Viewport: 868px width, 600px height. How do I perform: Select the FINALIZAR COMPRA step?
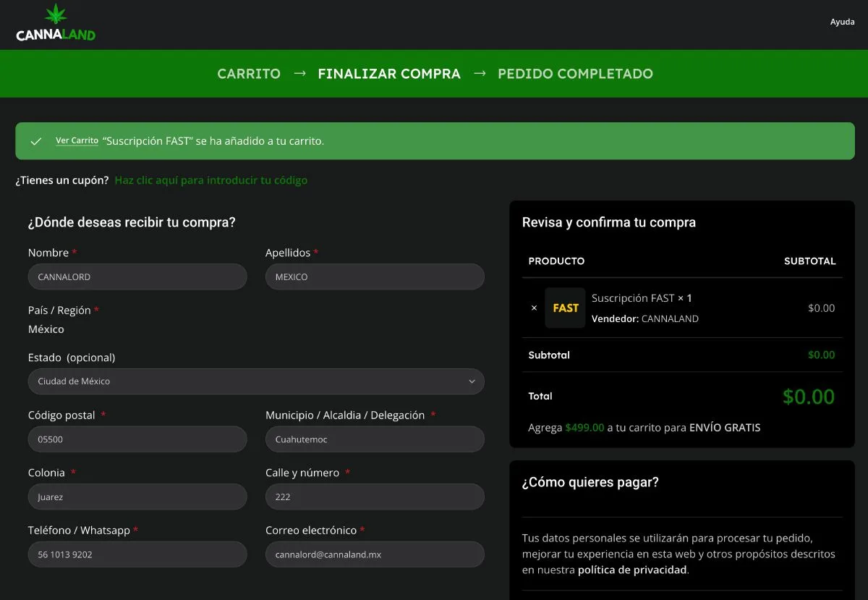tap(389, 74)
